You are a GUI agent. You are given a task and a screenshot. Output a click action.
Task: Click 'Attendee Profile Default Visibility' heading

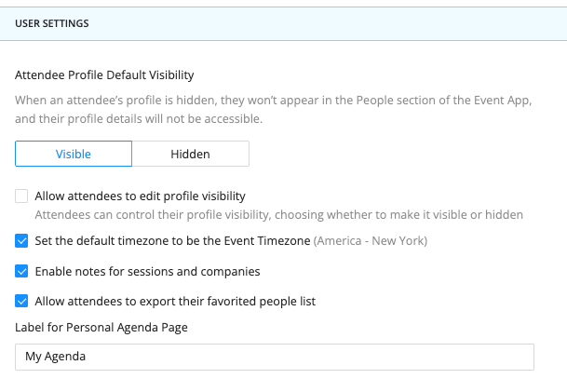104,74
